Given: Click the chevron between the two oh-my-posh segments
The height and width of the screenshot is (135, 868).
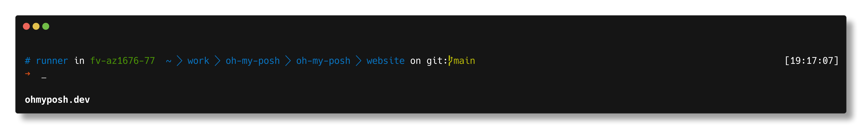Looking at the screenshot, I should point(288,61).
